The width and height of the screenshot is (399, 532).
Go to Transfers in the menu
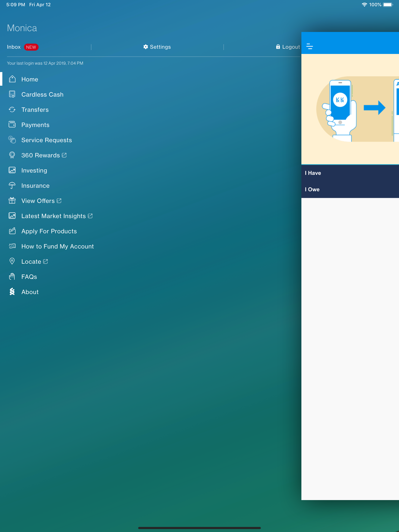pyautogui.click(x=35, y=110)
